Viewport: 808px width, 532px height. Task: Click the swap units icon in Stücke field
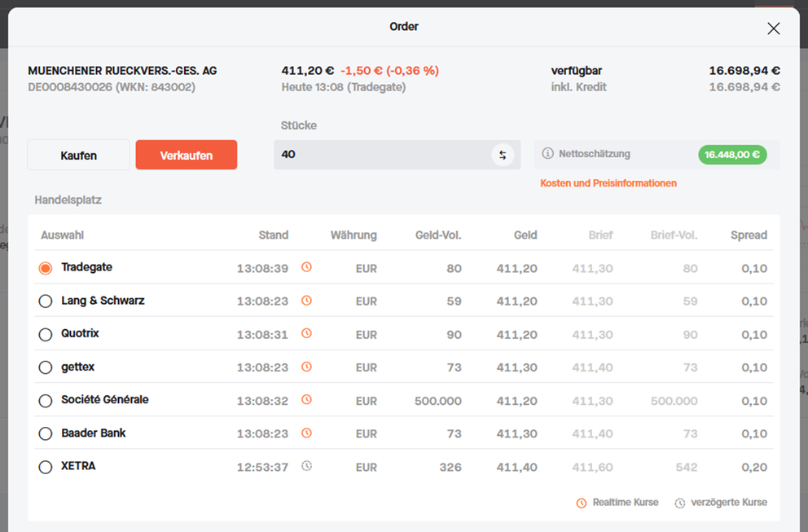click(503, 155)
